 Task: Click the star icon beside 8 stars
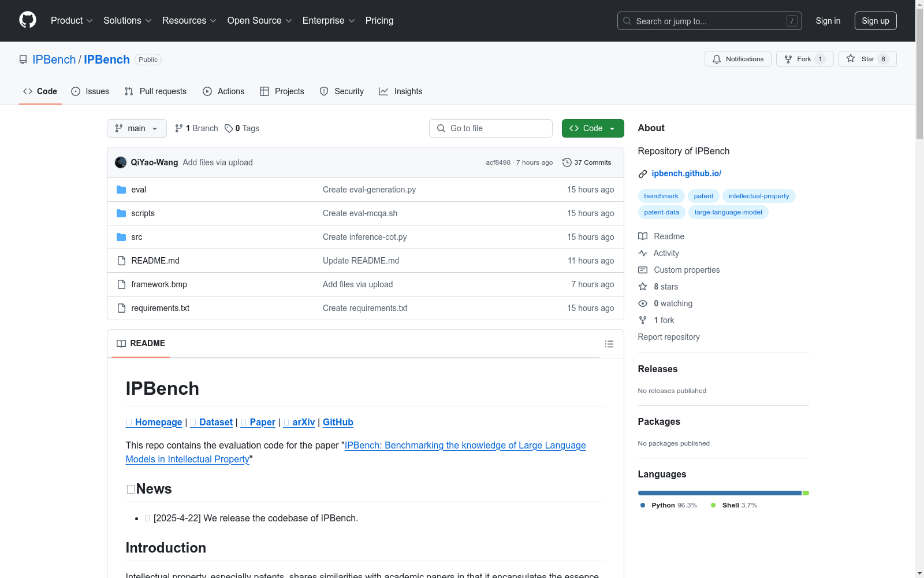click(x=643, y=287)
